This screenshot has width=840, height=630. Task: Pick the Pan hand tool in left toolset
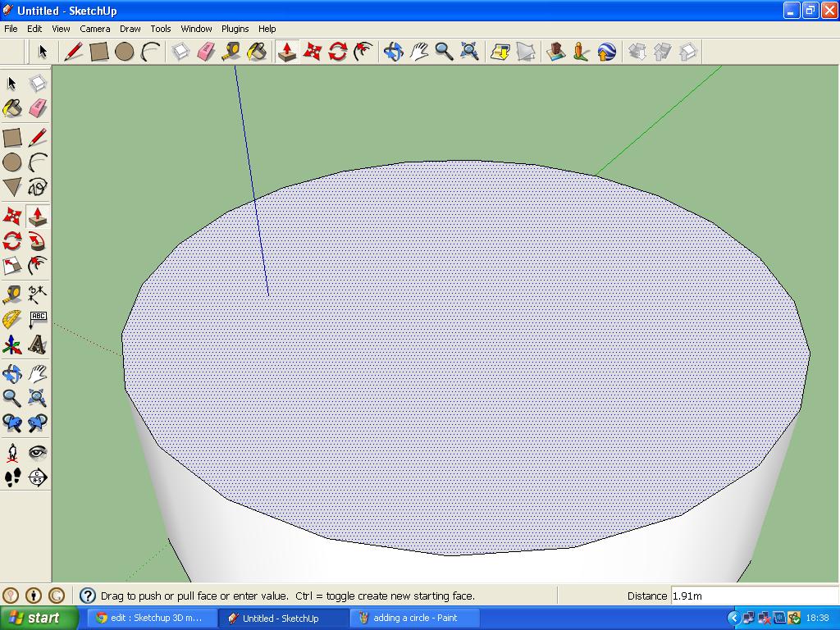tap(38, 373)
